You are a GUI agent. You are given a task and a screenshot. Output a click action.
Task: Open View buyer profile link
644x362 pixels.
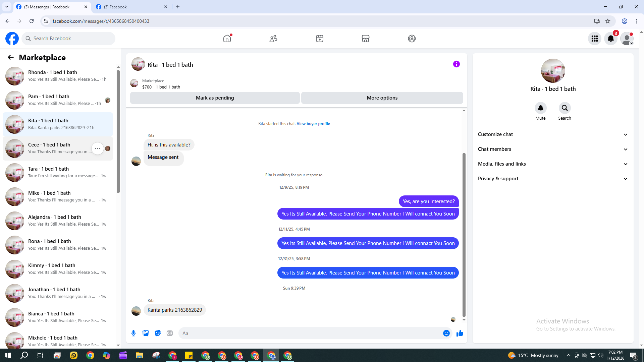313,124
